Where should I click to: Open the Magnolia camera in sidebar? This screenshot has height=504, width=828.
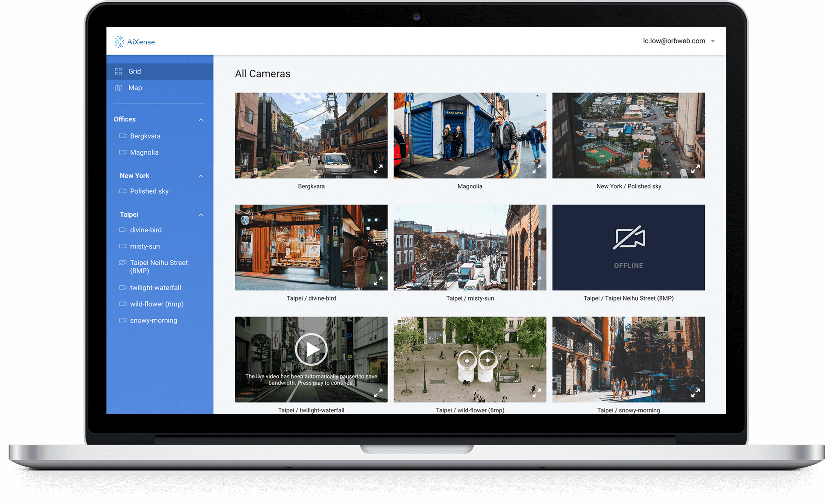click(x=144, y=152)
